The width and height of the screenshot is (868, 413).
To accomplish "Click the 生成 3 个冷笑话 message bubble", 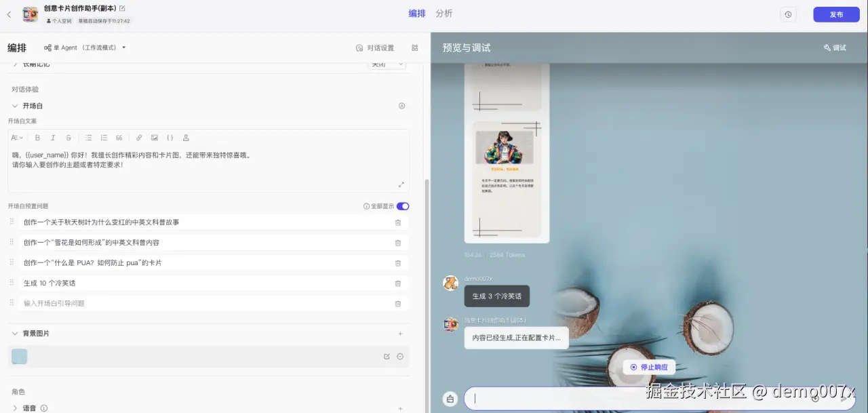I will (497, 296).
